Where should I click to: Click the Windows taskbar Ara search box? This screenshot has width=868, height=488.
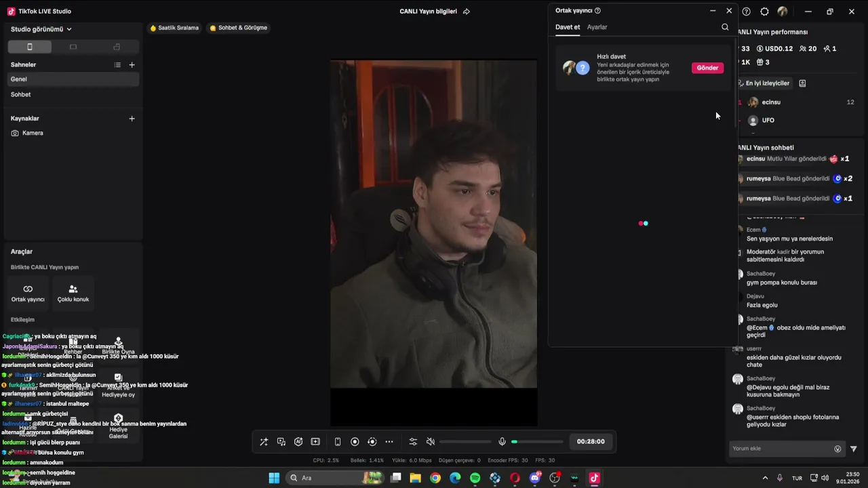[334, 478]
